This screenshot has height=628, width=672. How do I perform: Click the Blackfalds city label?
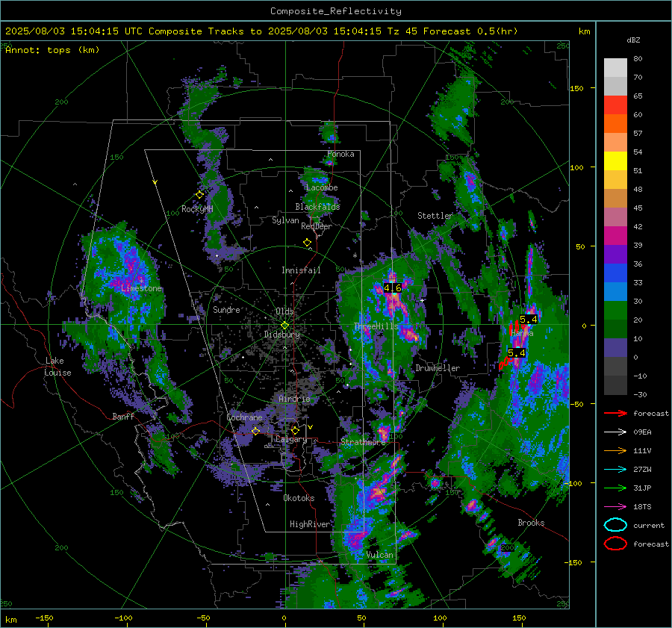[317, 207]
